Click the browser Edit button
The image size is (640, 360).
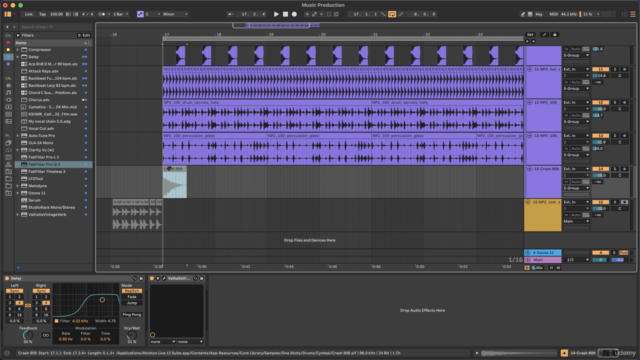(x=84, y=36)
